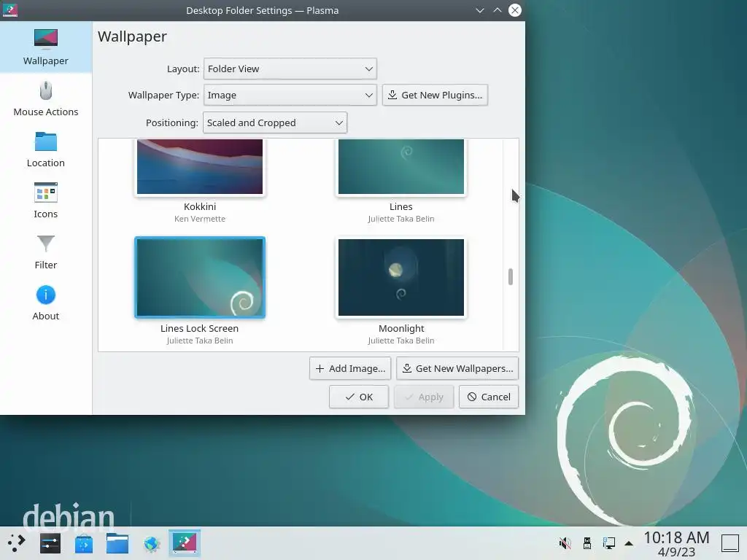Viewport: 747px width, 560px height.
Task: Launch the web browser from the taskbar
Action: click(x=152, y=543)
